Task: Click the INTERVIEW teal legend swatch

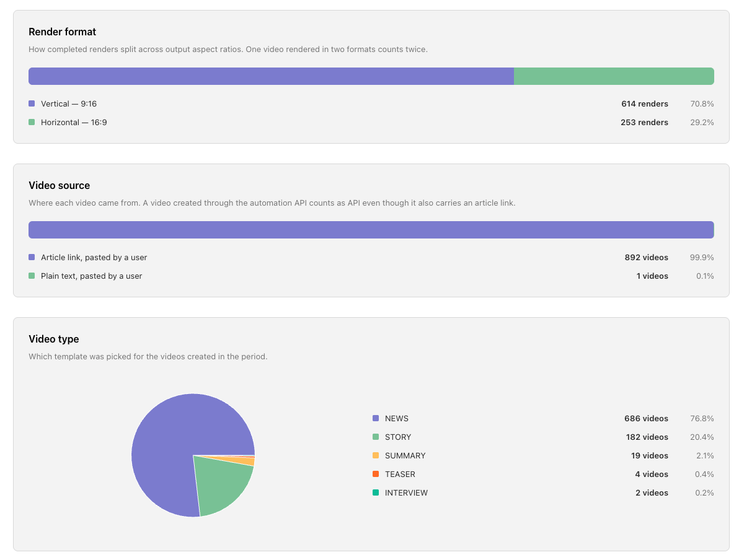Action: click(376, 492)
